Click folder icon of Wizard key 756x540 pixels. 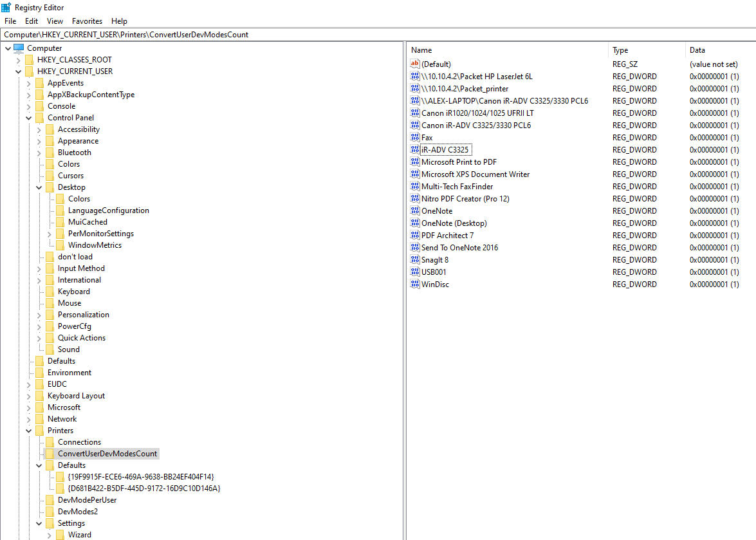(x=60, y=534)
